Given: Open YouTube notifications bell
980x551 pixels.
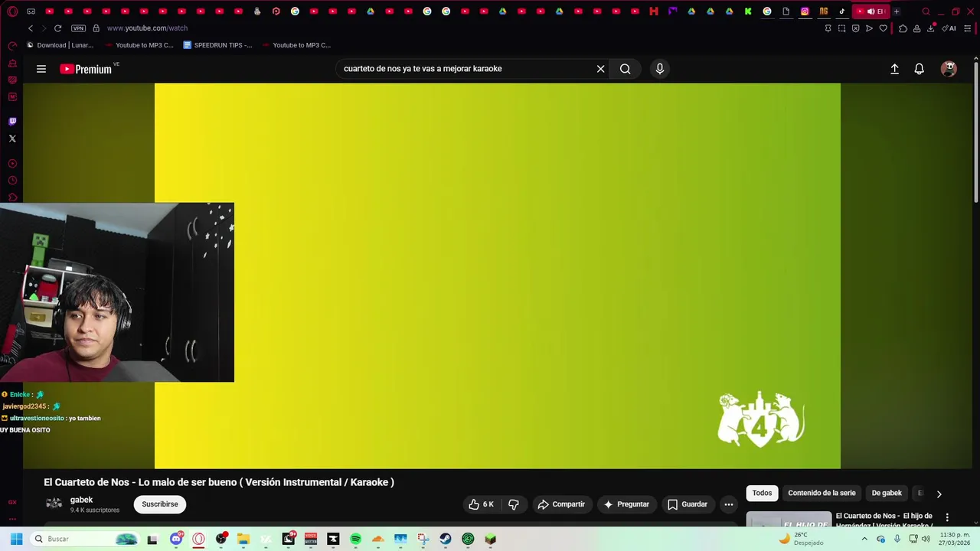Looking at the screenshot, I should (919, 69).
